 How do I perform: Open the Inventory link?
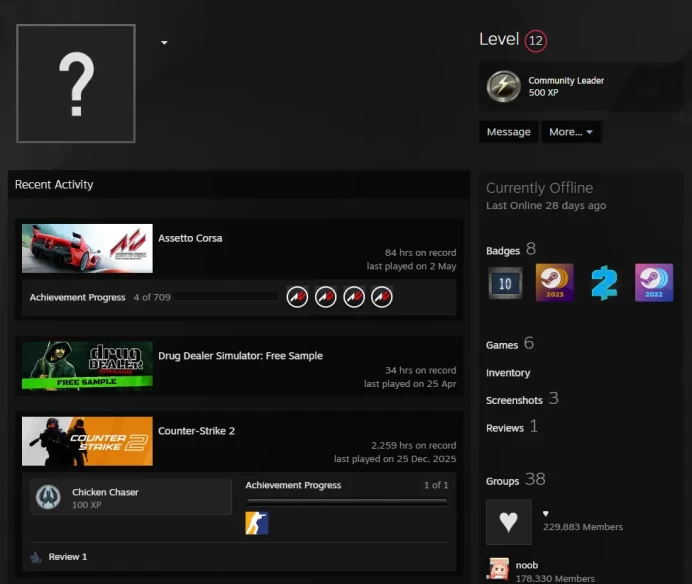click(x=508, y=373)
